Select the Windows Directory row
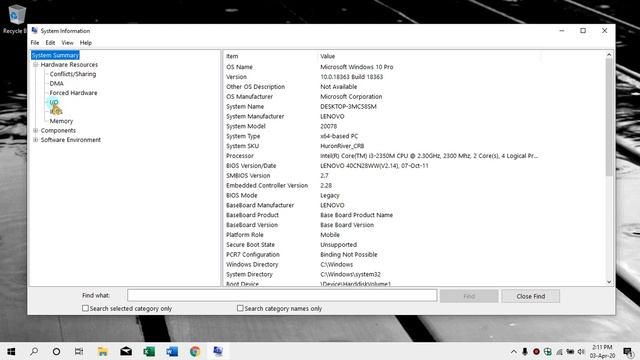 tap(414, 264)
